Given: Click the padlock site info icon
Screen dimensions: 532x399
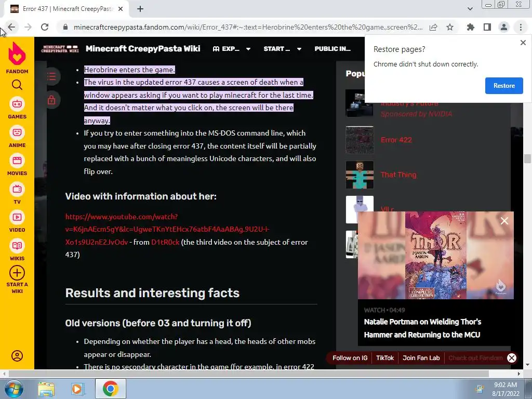Looking at the screenshot, I should pyautogui.click(x=65, y=27).
